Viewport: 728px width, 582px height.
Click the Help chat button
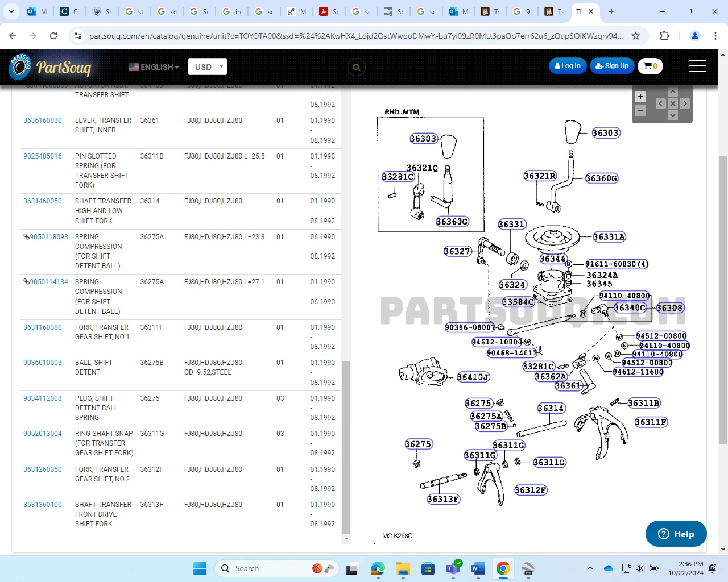tap(676, 534)
